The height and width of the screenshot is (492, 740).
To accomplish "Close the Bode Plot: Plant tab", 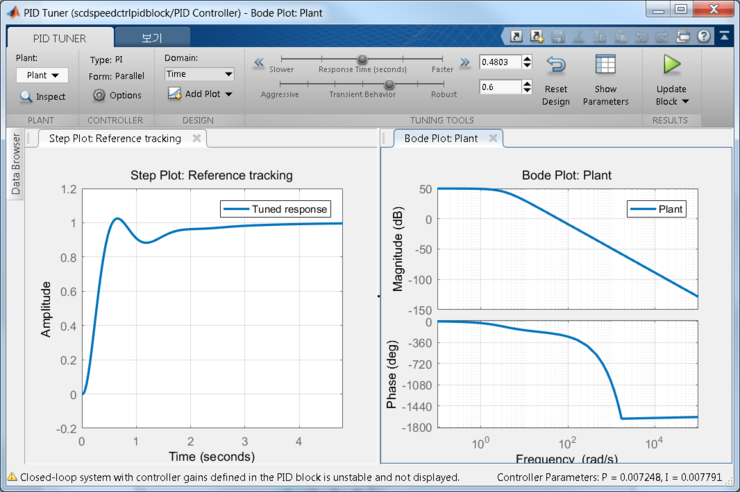I will tap(493, 138).
